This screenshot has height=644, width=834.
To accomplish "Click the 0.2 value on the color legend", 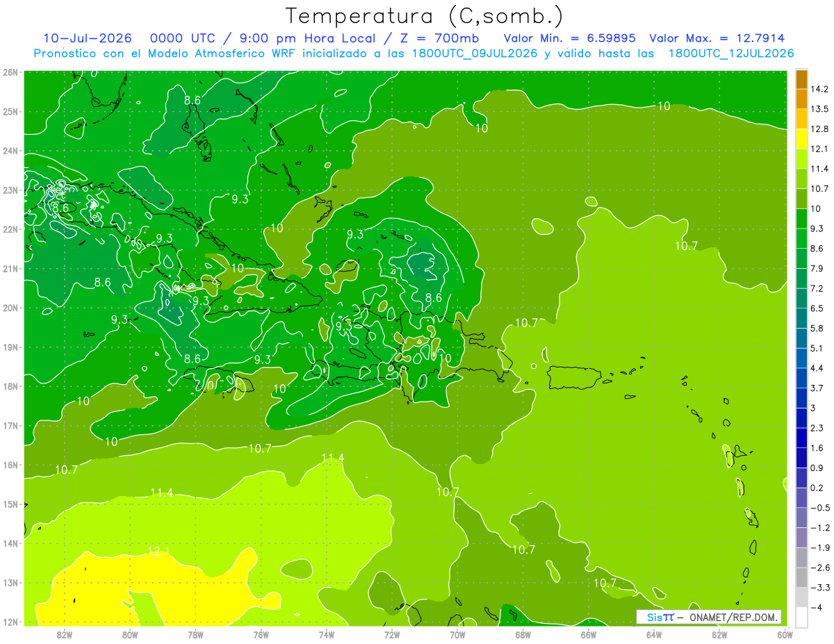I will click(818, 488).
